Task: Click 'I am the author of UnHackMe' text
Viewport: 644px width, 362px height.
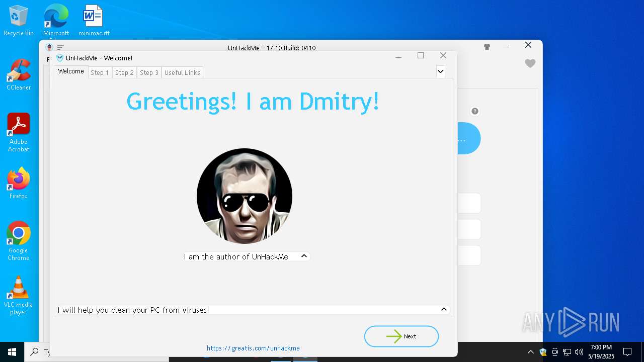Action: pyautogui.click(x=236, y=257)
